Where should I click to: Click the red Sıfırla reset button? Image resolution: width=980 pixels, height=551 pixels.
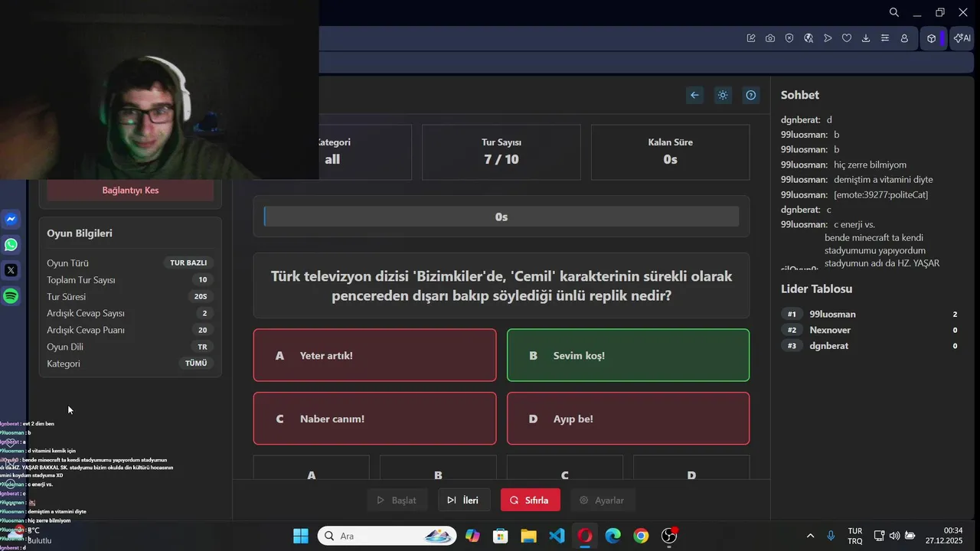click(530, 500)
